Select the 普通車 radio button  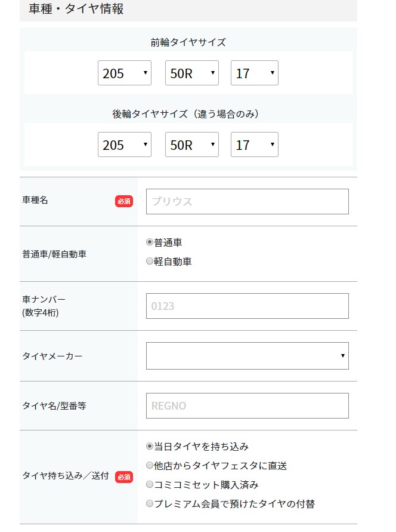(149, 242)
